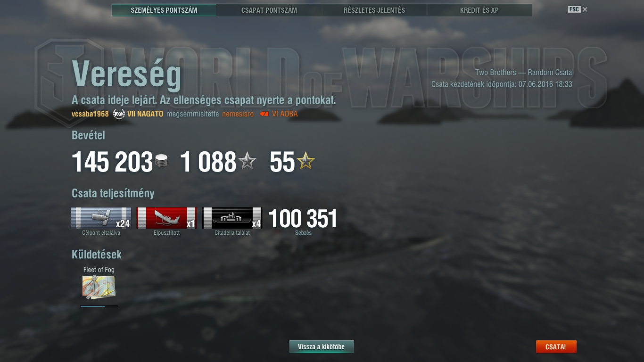This screenshot has height=362, width=644.
Task: Click the Elpusztított x1 red ribbon
Action: coord(166,218)
